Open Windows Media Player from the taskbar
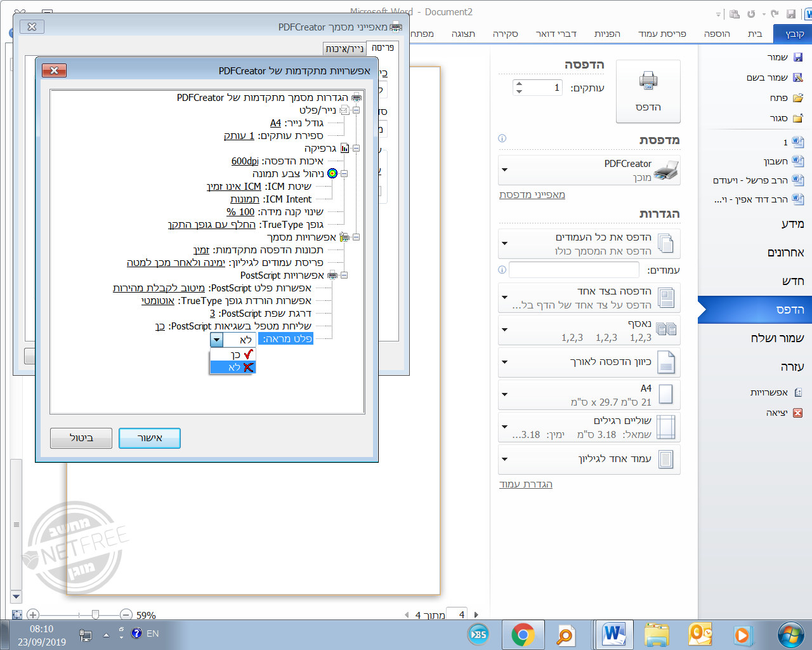The height and width of the screenshot is (650, 812). [742, 634]
